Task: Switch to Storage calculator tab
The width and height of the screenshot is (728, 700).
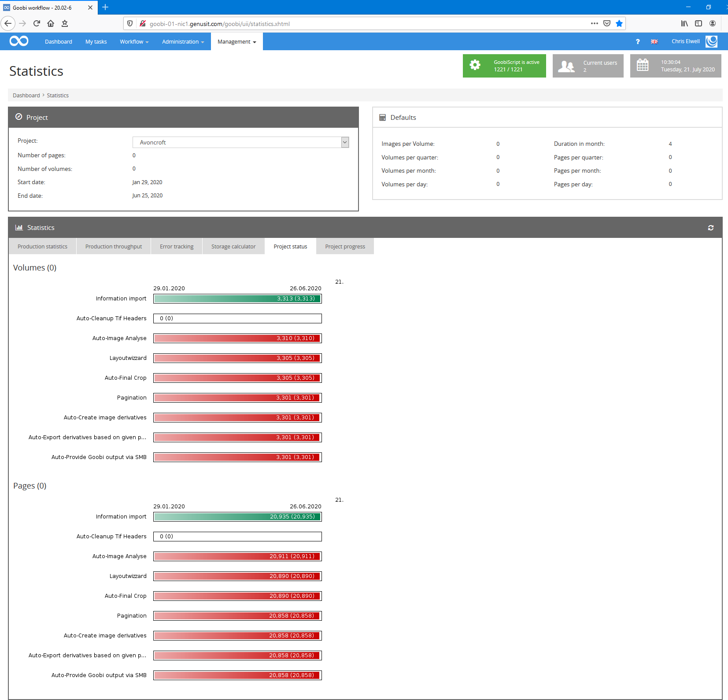Action: (x=233, y=246)
